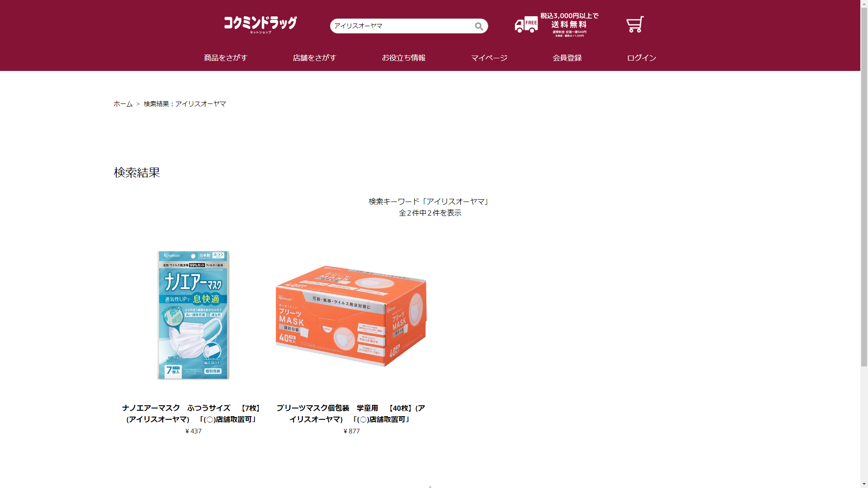Click the ¥437 price text

pos(193,431)
